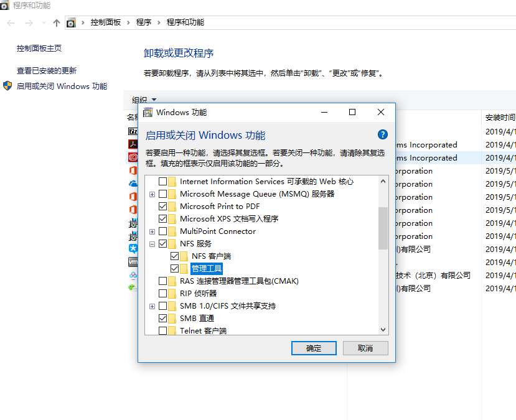The image size is (516, 420).
Task: Click the control panel icon in address bar
Action: pos(71,22)
